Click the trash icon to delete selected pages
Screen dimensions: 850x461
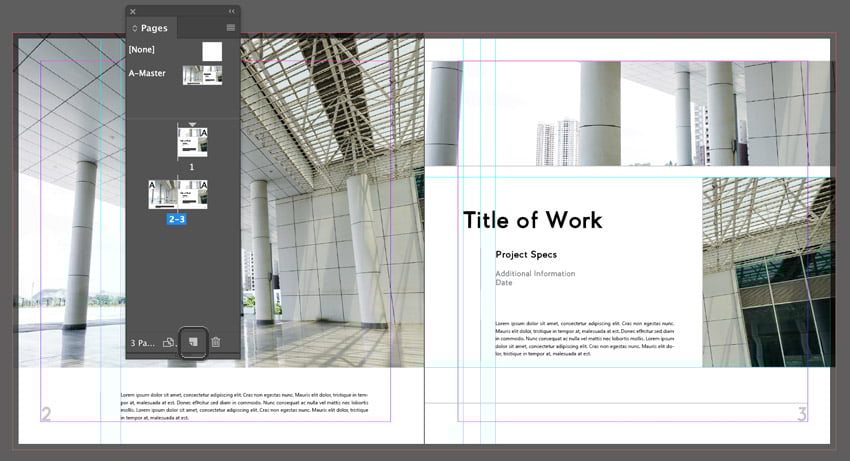(x=216, y=342)
